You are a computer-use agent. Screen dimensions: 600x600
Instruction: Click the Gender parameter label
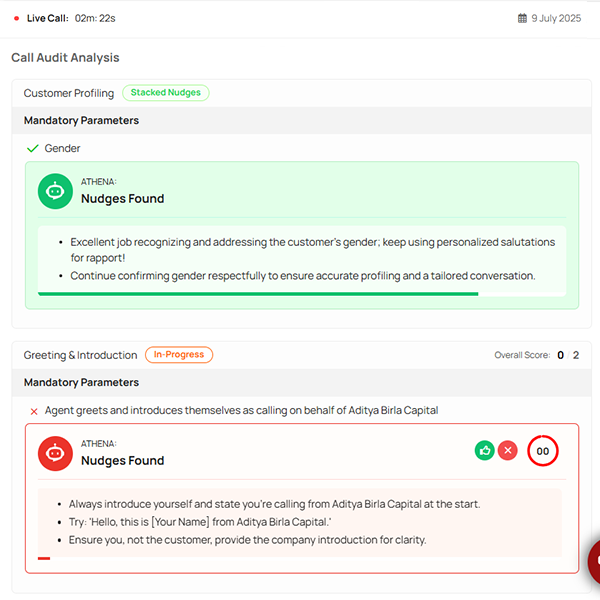(x=62, y=148)
